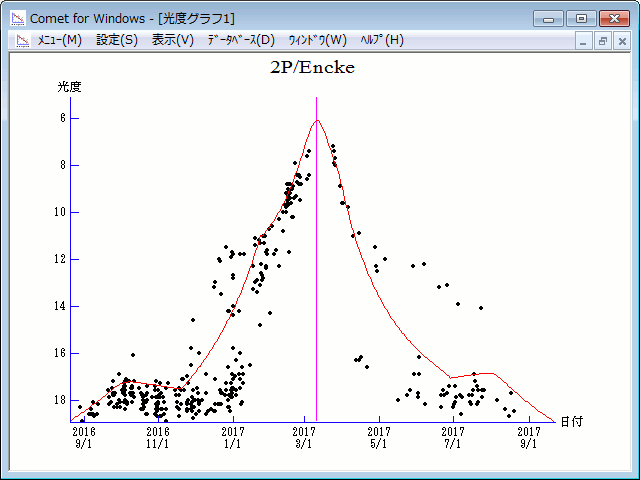Click the Comet app icon in title bar
Screen dimensions: 640x480
tap(18, 18)
